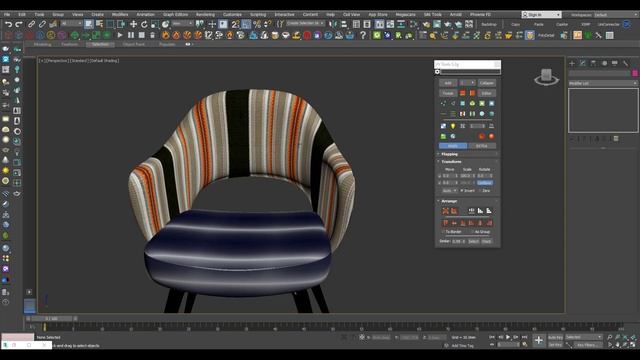Open the Modifier List dropdown
Viewport: 640px width, 360px height.
[x=603, y=83]
